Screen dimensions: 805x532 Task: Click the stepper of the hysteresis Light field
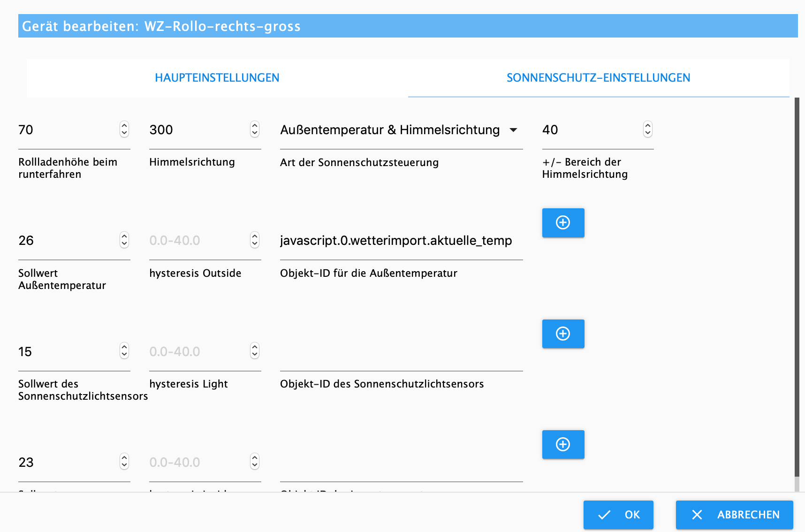pos(255,351)
